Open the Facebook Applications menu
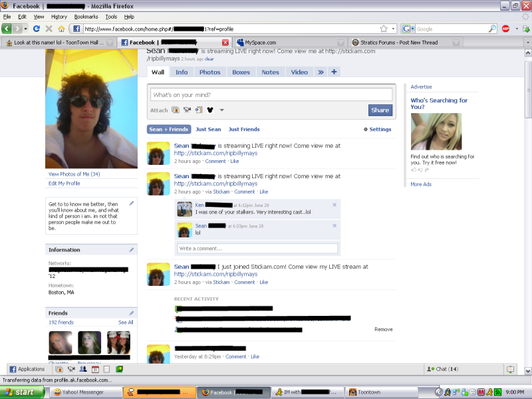This screenshot has width=532, height=399. [x=27, y=369]
